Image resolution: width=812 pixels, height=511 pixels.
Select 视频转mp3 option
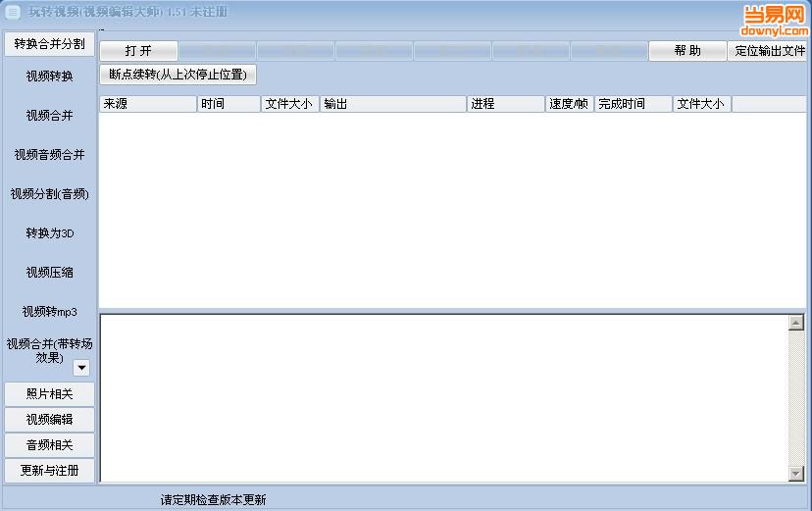(49, 312)
